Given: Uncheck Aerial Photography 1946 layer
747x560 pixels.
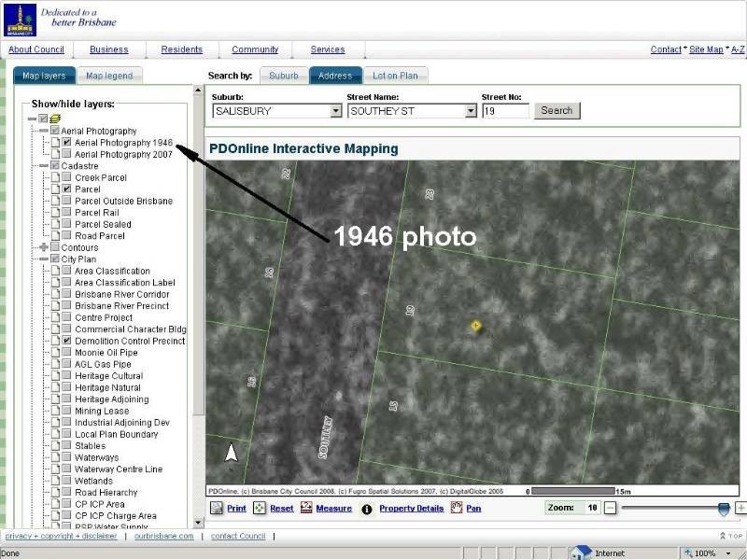Looking at the screenshot, I should pos(67,143).
